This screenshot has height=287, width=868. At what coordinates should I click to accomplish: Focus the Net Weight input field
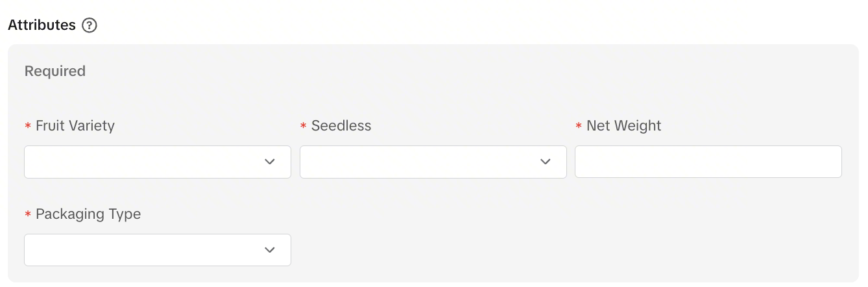coord(708,162)
